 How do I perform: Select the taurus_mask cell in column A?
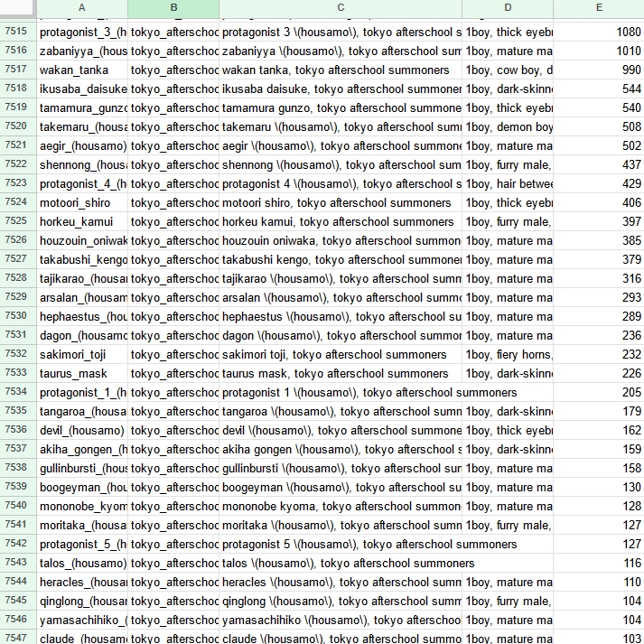click(x=82, y=373)
